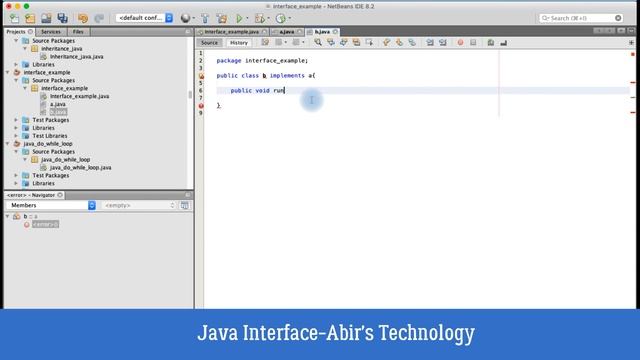Click error badge on line 8 gutter
Viewport: 640px width, 360px height.
pos(201,106)
